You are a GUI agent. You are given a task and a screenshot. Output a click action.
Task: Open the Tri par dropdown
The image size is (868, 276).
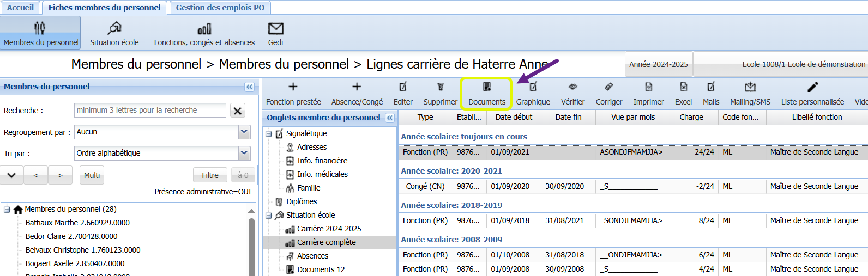tap(244, 153)
